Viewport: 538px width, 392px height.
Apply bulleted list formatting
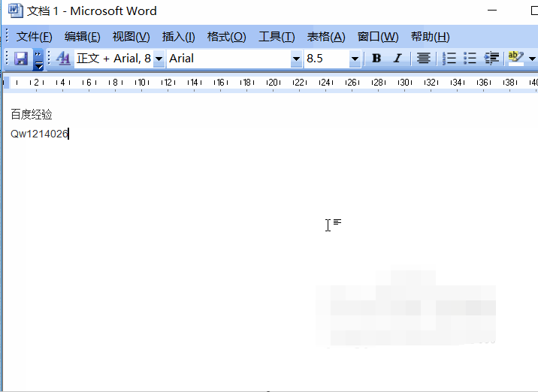(x=470, y=59)
